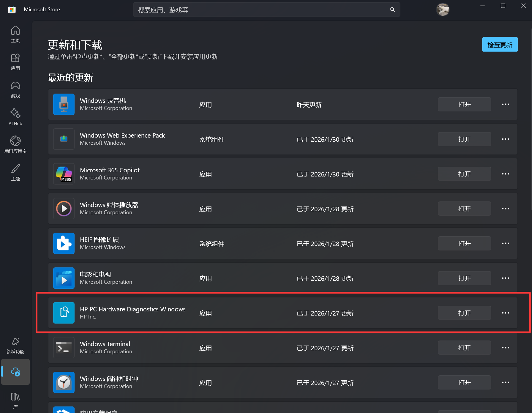The image size is (532, 413).
Task: Click the Microsoft 365 Copilot app icon
Action: [64, 174]
